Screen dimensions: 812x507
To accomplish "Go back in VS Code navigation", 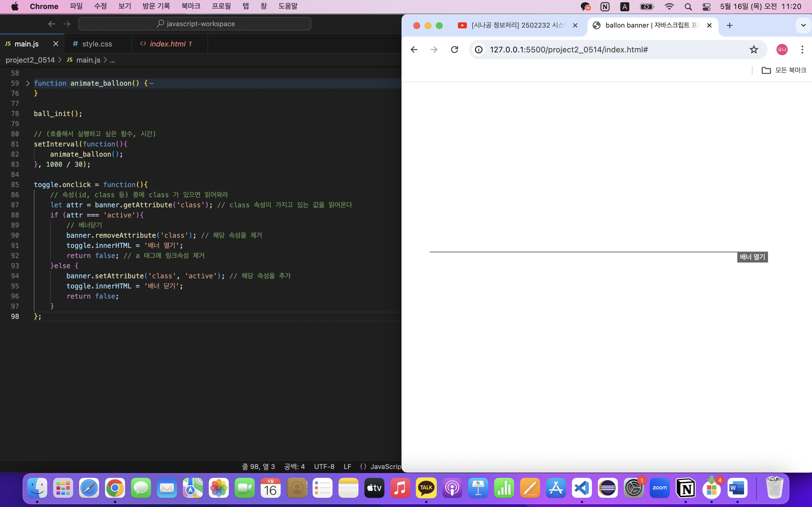I will pos(52,24).
